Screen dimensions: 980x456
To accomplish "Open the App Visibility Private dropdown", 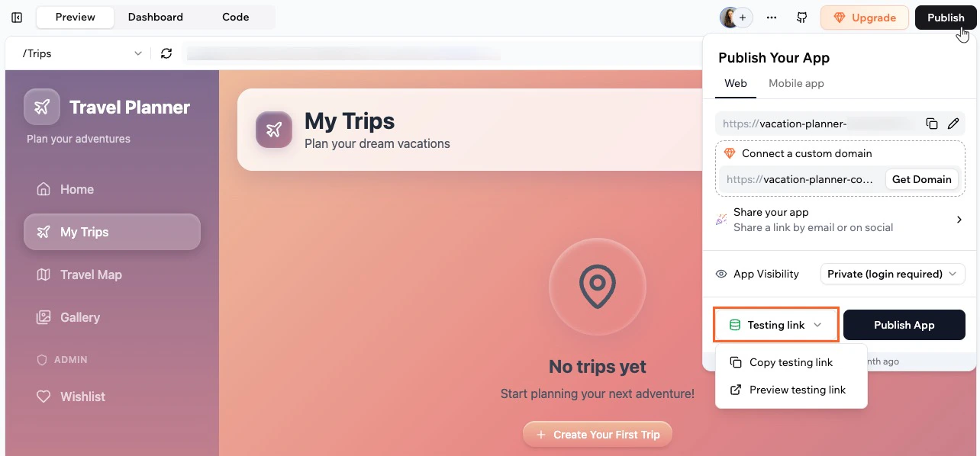I will [892, 274].
